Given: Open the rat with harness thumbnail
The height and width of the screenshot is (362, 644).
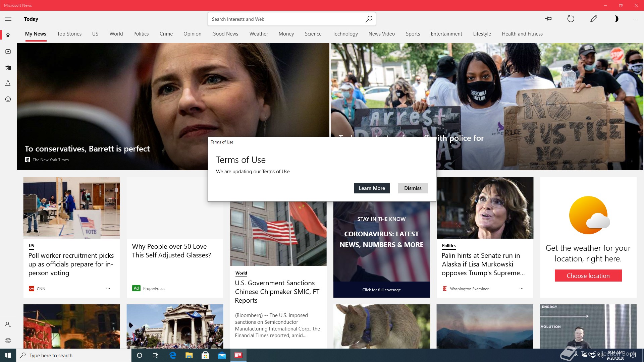Looking at the screenshot, I should tap(381, 326).
